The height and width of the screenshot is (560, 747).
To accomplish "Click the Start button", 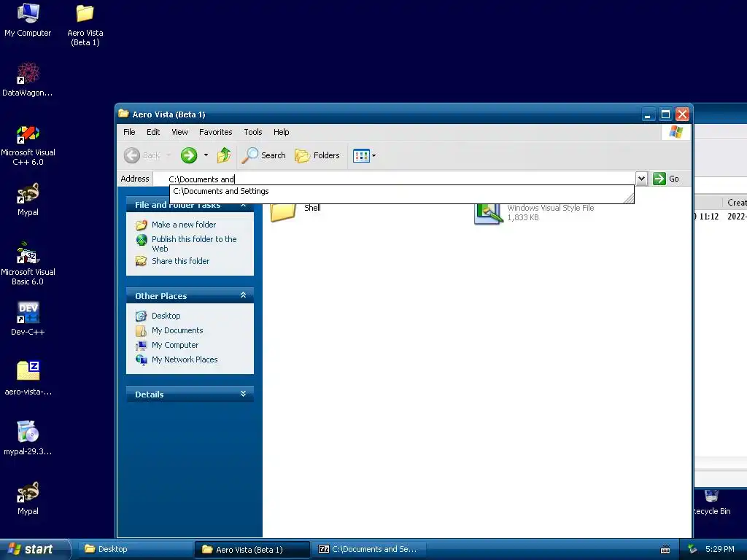I will tap(34, 549).
